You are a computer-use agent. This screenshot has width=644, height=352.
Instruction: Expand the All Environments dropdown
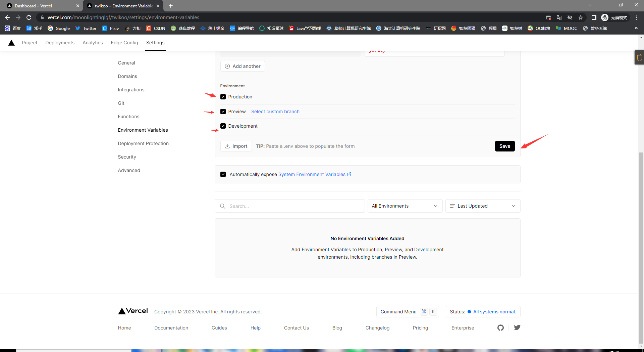(405, 206)
